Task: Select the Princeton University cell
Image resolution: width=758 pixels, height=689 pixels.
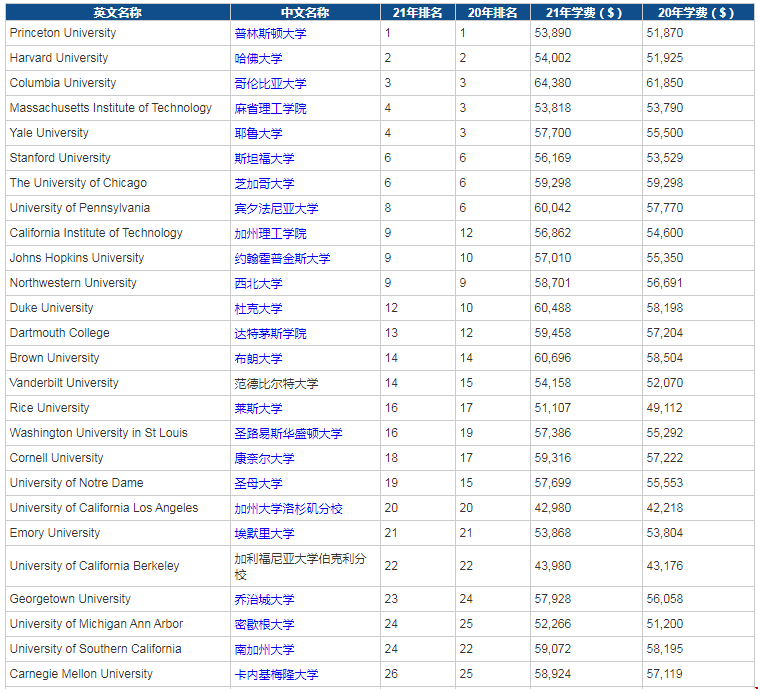Action: 118,33
